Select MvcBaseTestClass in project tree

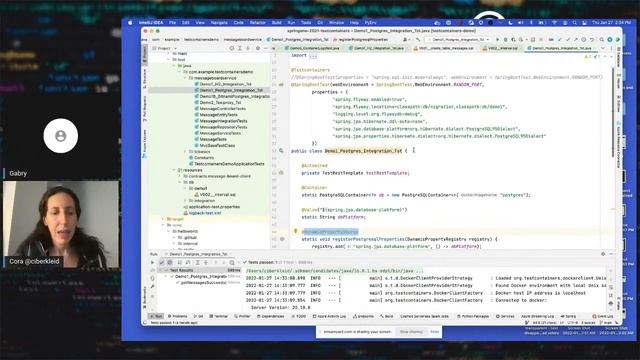pos(217,145)
